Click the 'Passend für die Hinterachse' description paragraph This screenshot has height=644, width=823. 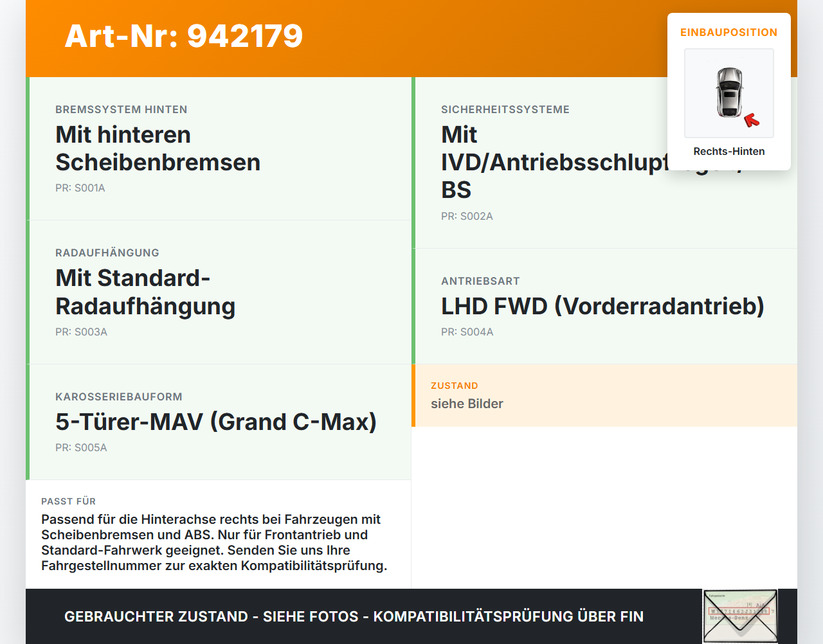click(x=214, y=542)
